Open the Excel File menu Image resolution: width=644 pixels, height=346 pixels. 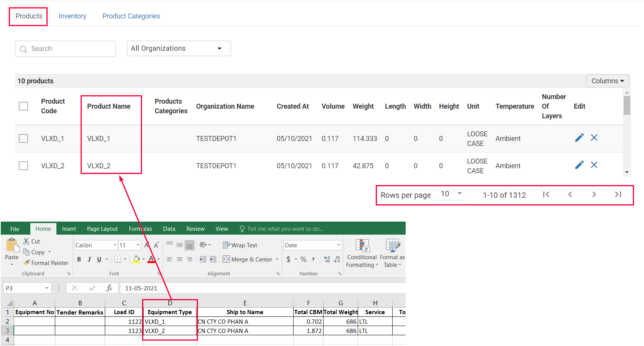pyautogui.click(x=15, y=229)
